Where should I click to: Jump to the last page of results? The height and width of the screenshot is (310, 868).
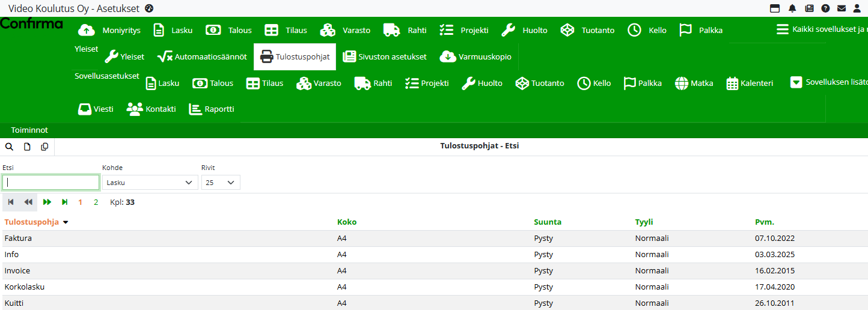click(x=65, y=202)
